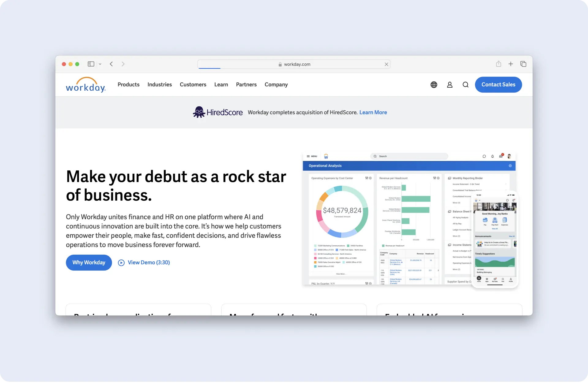Select the Company menu item
This screenshot has height=383, width=588.
pyautogui.click(x=276, y=85)
